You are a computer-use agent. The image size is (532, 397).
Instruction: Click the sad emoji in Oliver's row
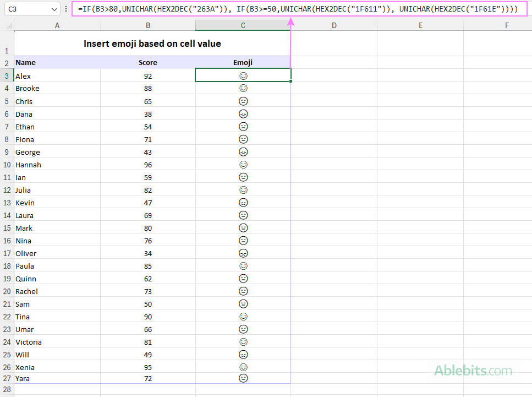[243, 253]
